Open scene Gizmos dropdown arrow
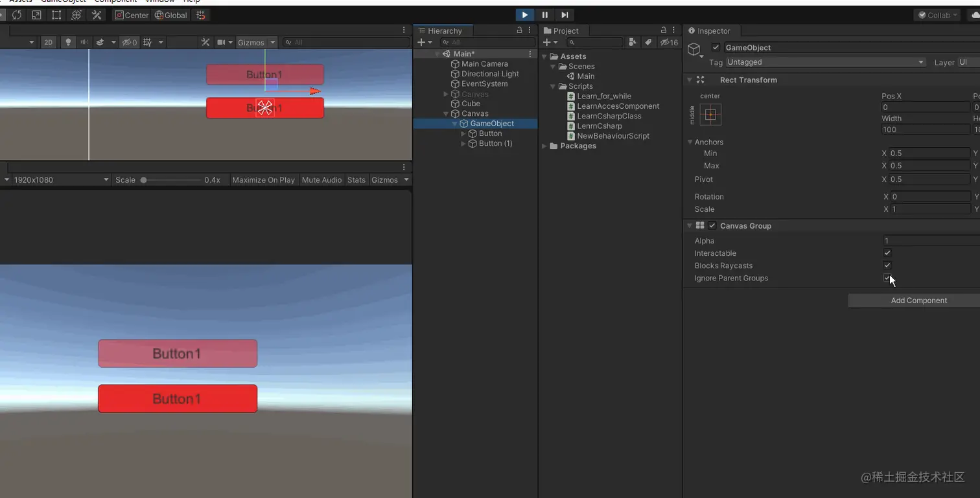This screenshot has height=498, width=980. click(x=273, y=42)
